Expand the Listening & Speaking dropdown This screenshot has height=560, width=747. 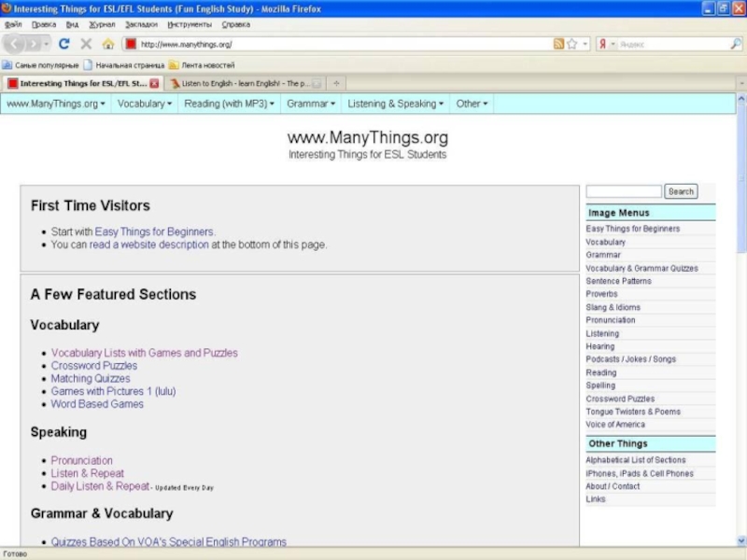tap(395, 104)
